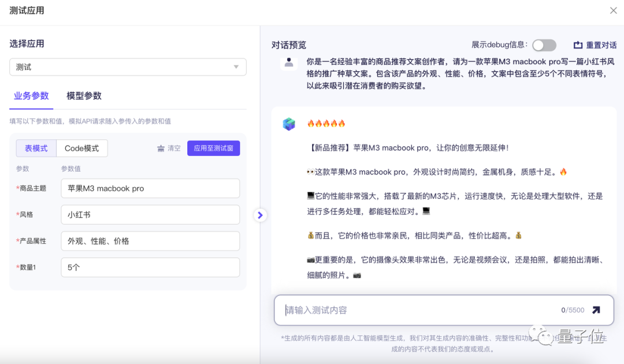Image resolution: width=624 pixels, height=364 pixels.
Task: Select the 业务参数 tab
Action: [32, 96]
